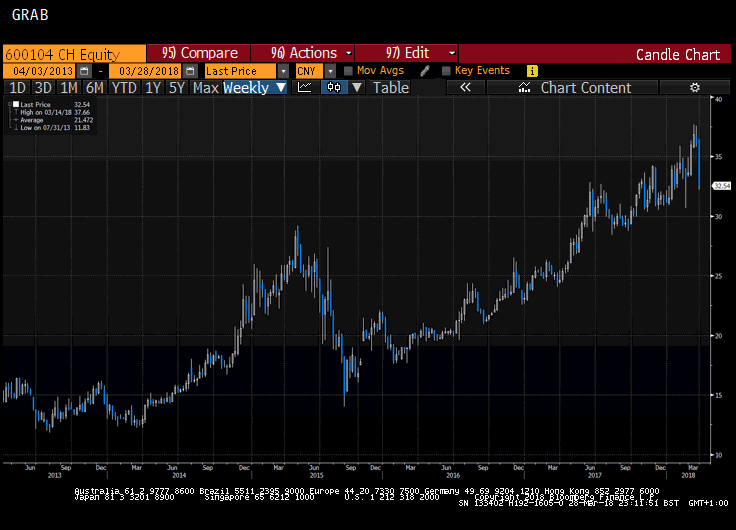
Task: Set range to 3D
Action: (43, 87)
